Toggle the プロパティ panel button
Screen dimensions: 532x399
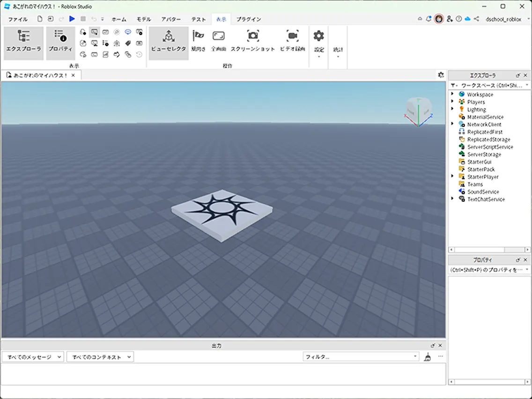60,42
